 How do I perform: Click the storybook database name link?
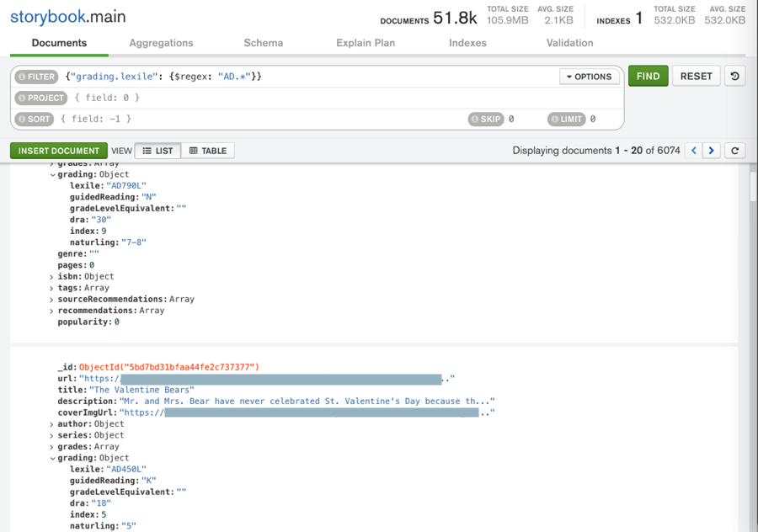tap(48, 17)
